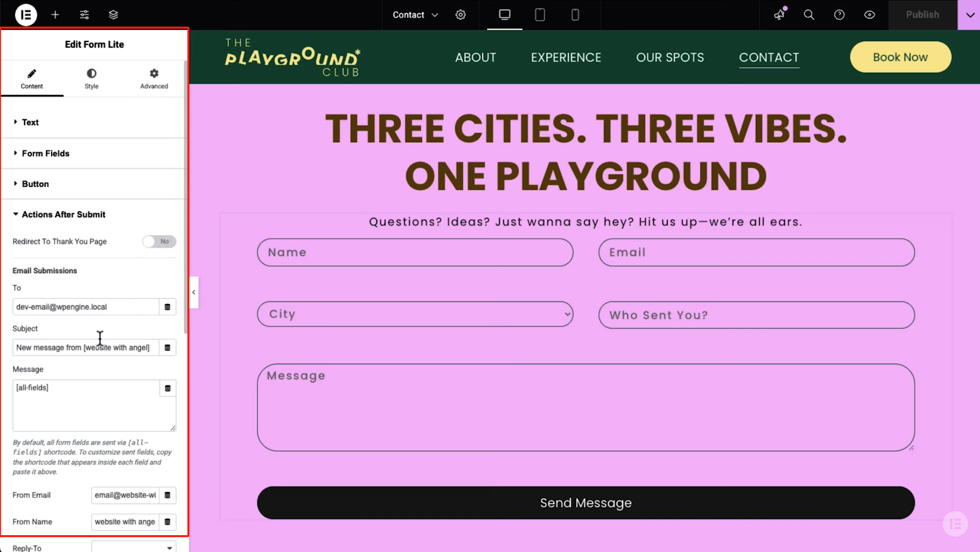Image resolution: width=980 pixels, height=552 pixels.
Task: Switch to tablet responsive view
Action: click(x=540, y=15)
